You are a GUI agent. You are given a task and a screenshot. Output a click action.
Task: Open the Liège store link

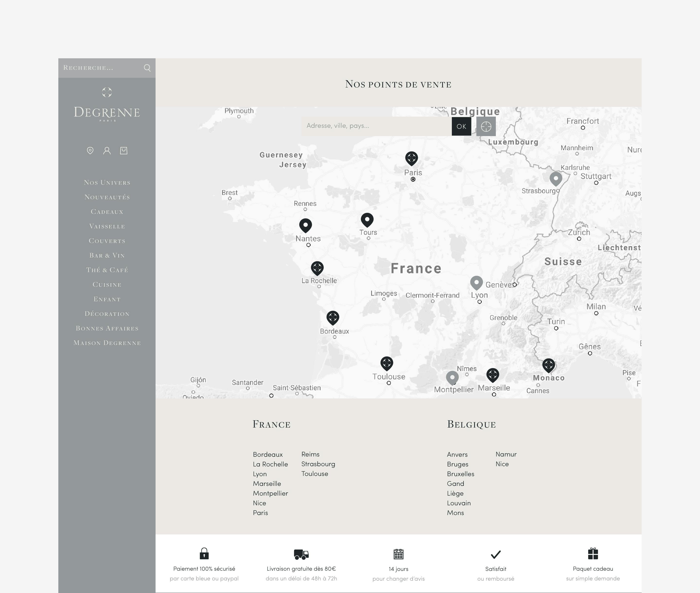tap(455, 493)
